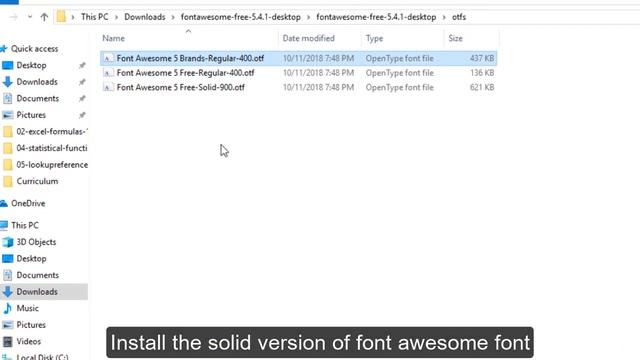640x360 pixels.
Task: Expand chevron after This PC breadcrumb
Action: click(116, 17)
